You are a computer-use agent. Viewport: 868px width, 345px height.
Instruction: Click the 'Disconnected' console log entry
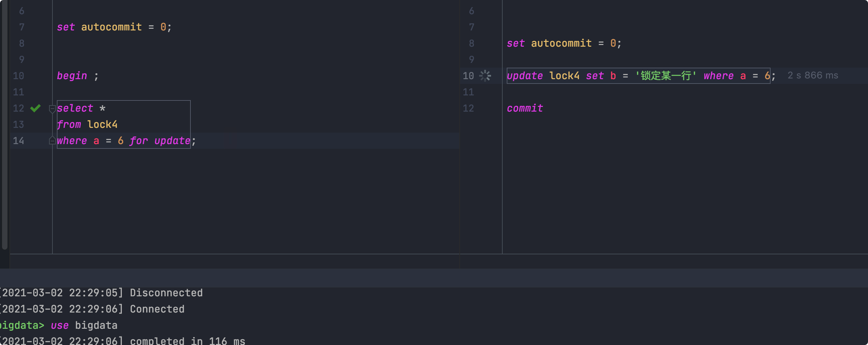101,293
